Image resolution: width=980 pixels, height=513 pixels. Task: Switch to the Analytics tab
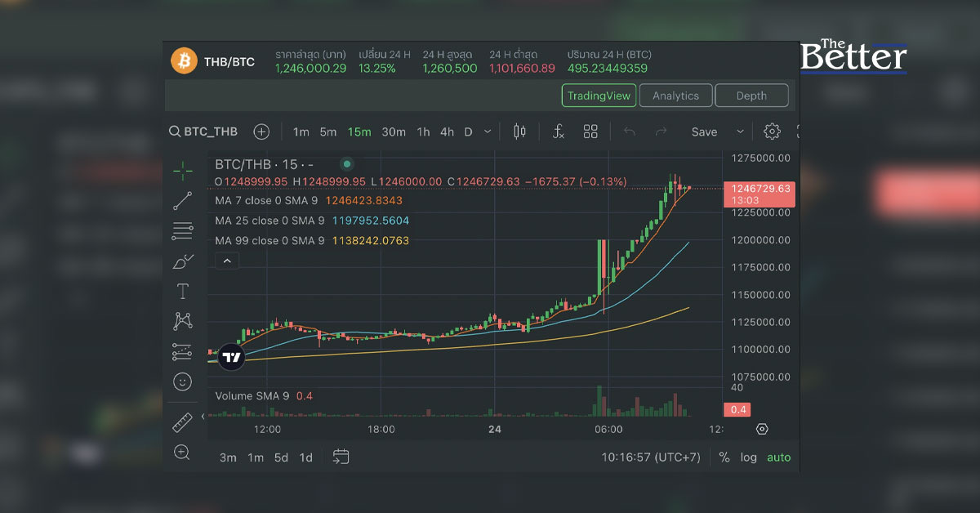(675, 96)
